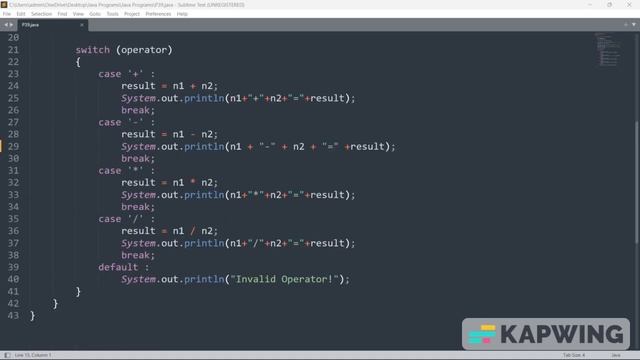Click 'result = n1 / n2;' on line 36
This screenshot has height=360, width=640.
(169, 231)
